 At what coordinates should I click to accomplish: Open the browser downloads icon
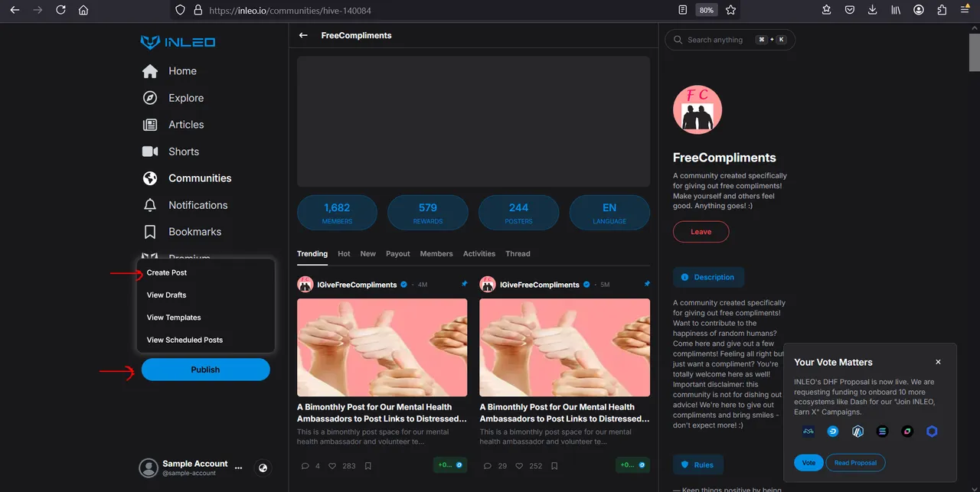tap(873, 10)
